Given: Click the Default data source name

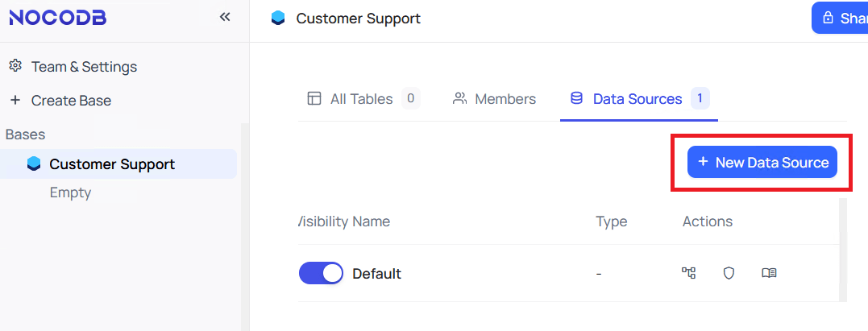Looking at the screenshot, I should [x=376, y=274].
